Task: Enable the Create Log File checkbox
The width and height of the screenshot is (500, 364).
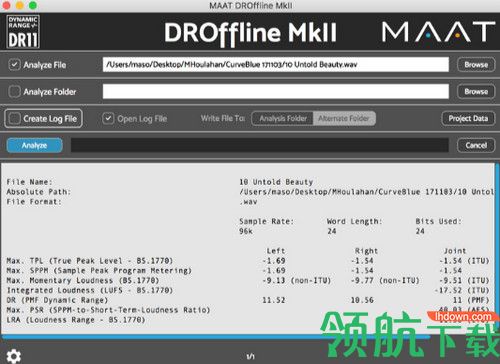Action: (x=15, y=118)
